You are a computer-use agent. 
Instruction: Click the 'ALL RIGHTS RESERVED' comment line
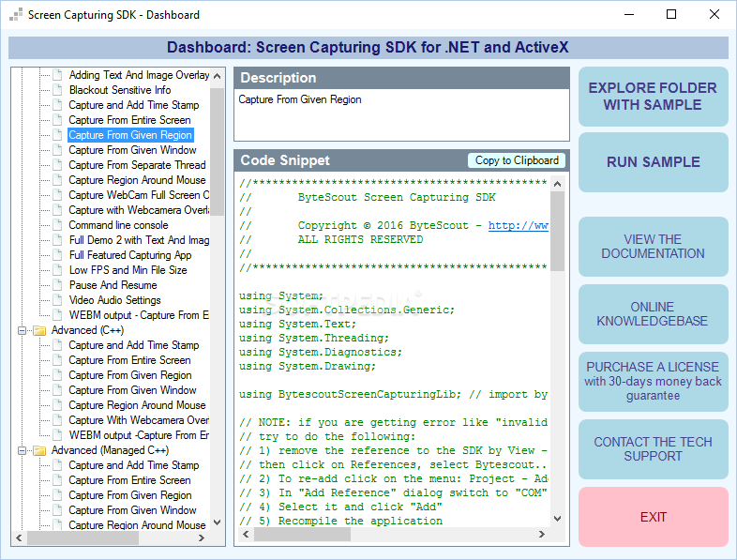point(360,240)
